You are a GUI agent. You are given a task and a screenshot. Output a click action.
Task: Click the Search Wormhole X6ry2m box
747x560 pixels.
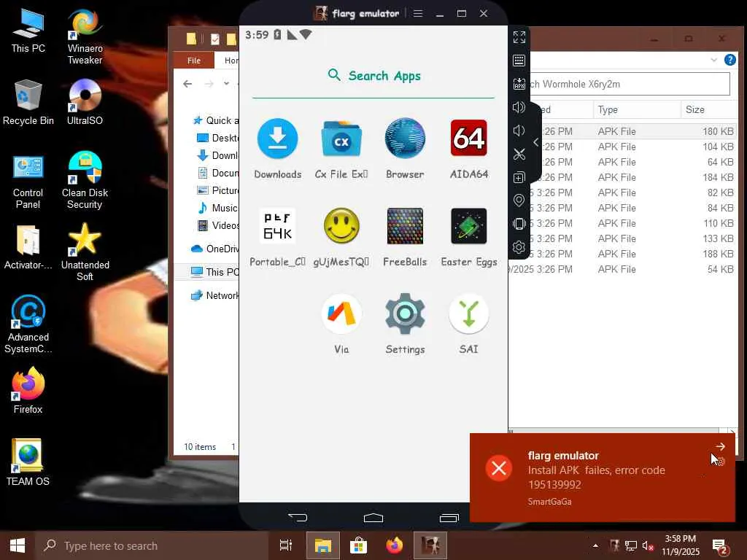[629, 85]
